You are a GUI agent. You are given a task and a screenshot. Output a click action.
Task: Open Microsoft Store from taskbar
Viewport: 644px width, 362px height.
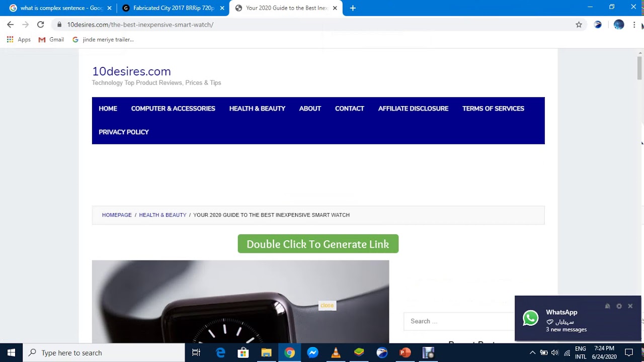tap(244, 353)
